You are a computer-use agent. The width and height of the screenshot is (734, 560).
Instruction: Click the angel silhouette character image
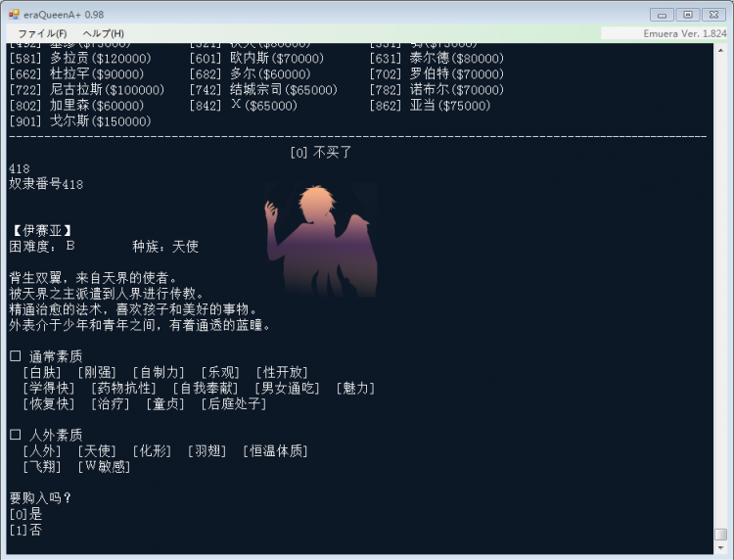(321, 241)
